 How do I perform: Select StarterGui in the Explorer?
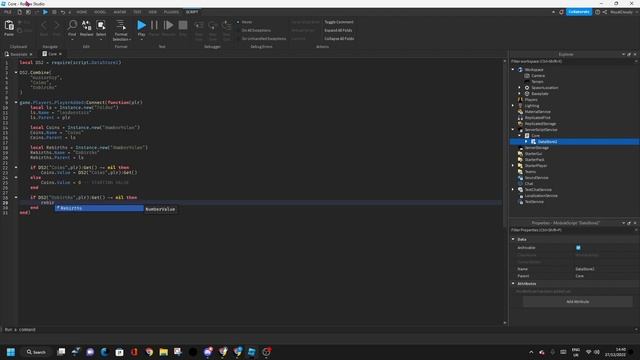click(x=533, y=154)
